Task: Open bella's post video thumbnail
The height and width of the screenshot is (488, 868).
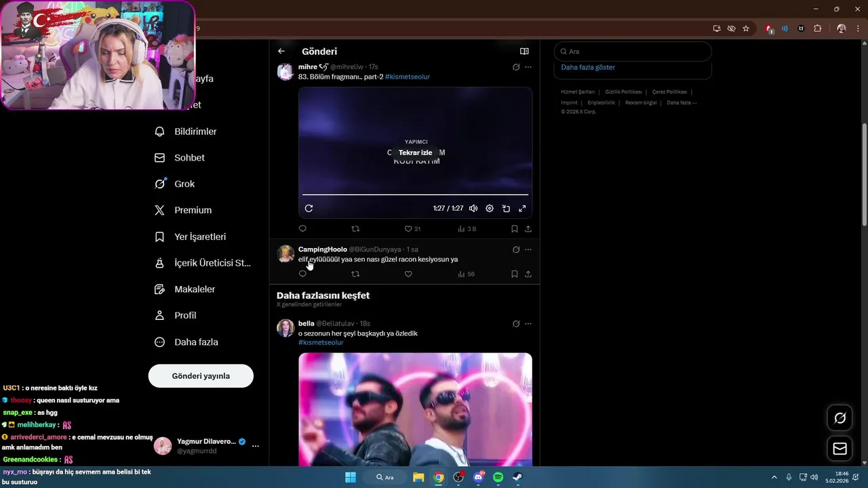Action: [415, 409]
